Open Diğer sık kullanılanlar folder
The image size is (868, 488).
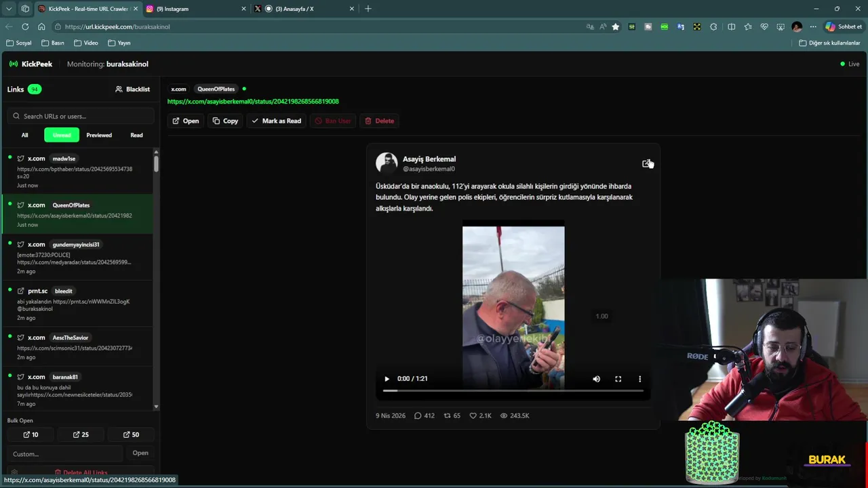pos(829,43)
